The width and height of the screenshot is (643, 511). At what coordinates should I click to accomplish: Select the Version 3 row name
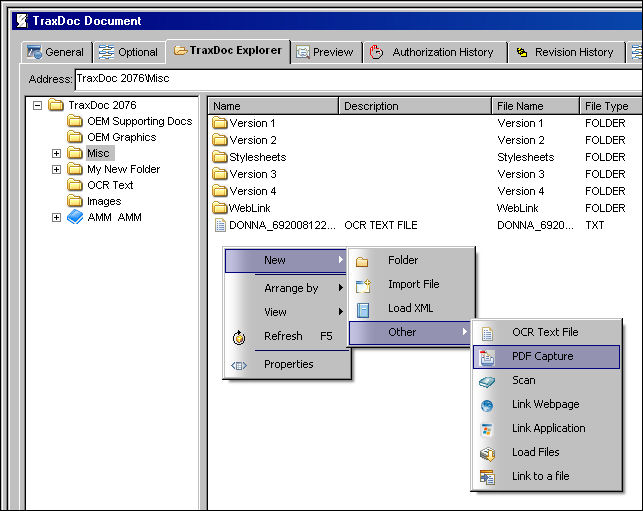click(253, 174)
